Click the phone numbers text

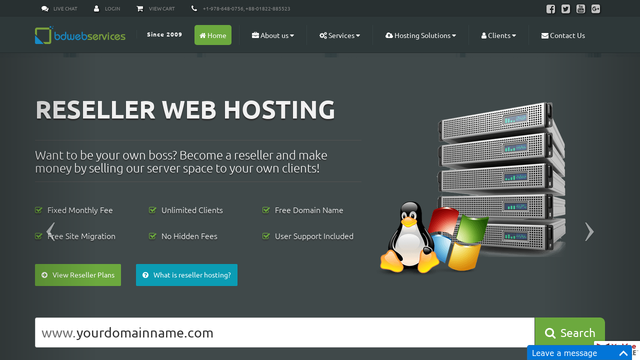pos(247,9)
